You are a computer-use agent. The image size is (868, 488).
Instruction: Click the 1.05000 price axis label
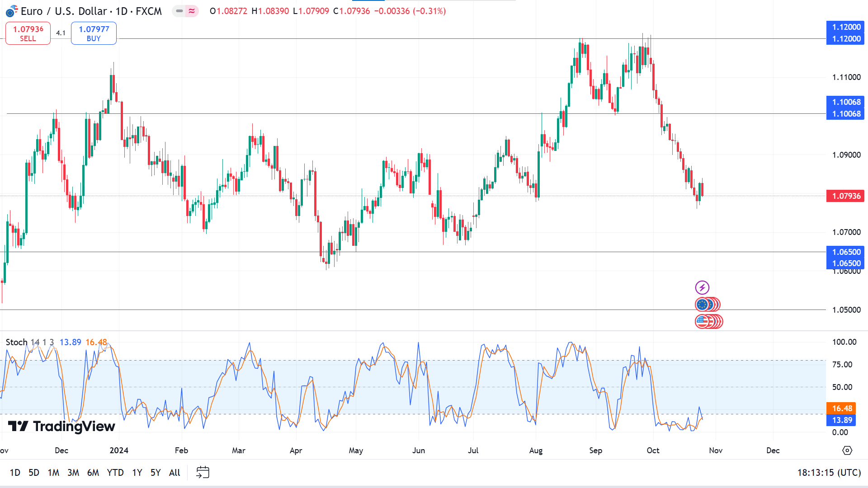click(x=846, y=310)
